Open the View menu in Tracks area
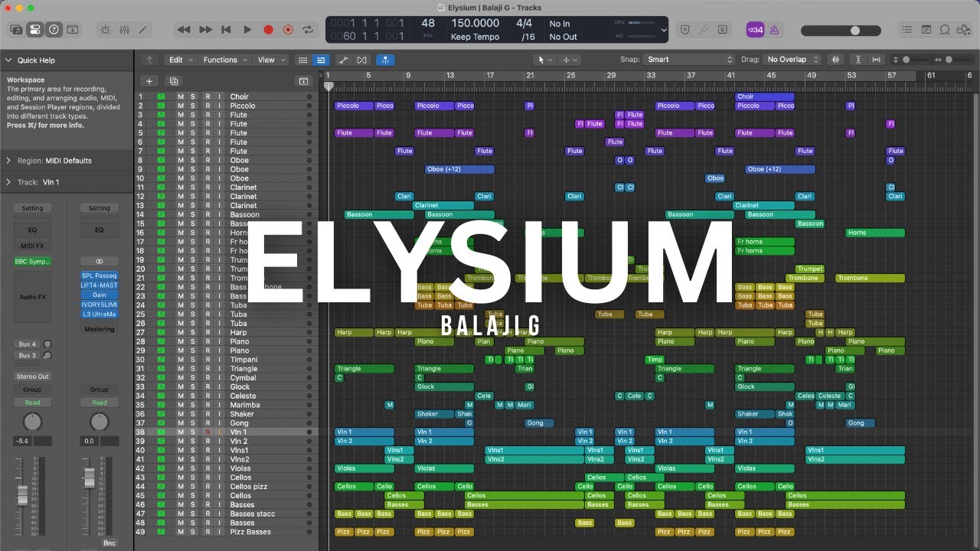Screen dimensions: 980x551 (x=270, y=60)
